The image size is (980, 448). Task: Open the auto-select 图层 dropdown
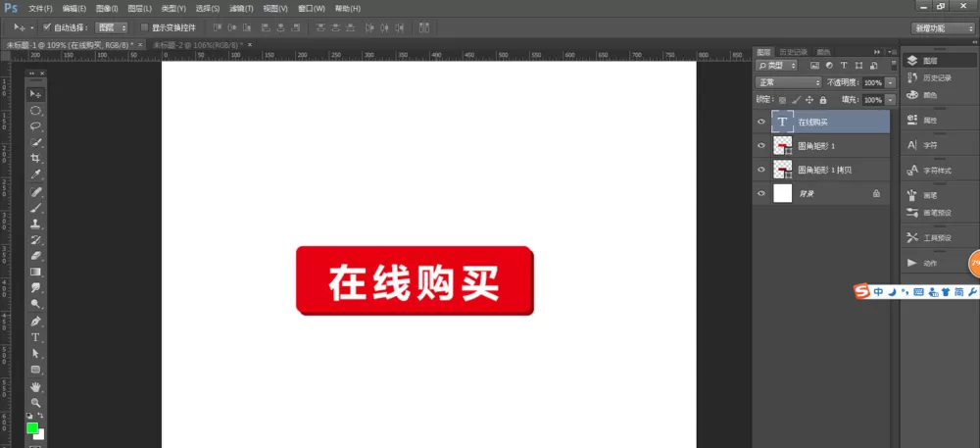pos(112,27)
